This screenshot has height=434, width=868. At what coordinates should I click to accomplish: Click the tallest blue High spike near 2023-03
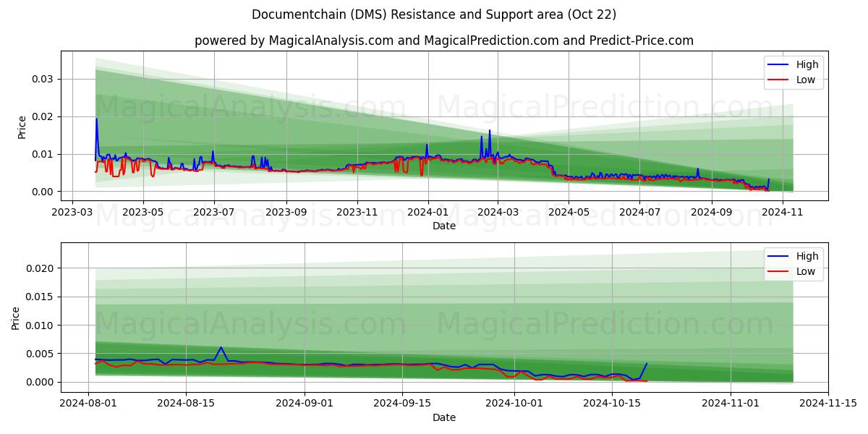click(96, 119)
